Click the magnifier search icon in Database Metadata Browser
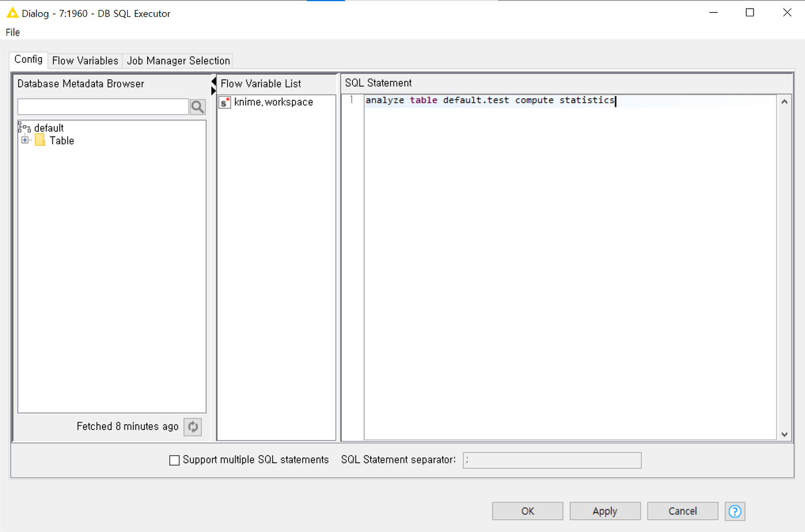 click(197, 106)
